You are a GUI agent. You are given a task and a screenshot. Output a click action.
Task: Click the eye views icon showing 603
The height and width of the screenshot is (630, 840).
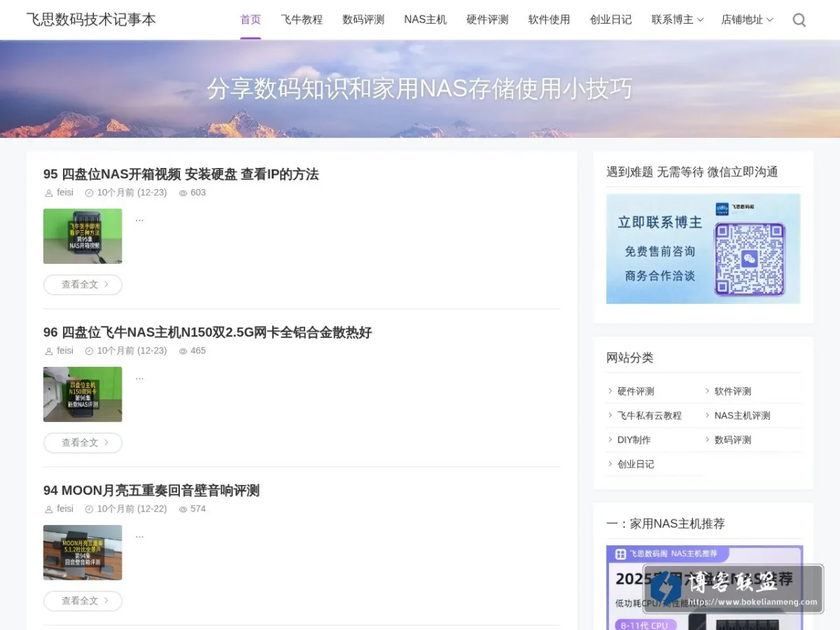point(183,193)
